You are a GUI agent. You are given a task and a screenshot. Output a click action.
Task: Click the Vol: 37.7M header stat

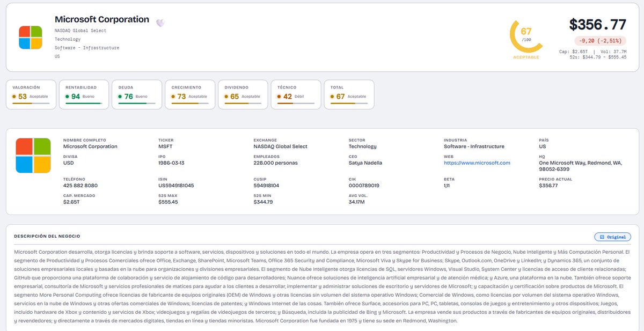pyautogui.click(x=613, y=52)
